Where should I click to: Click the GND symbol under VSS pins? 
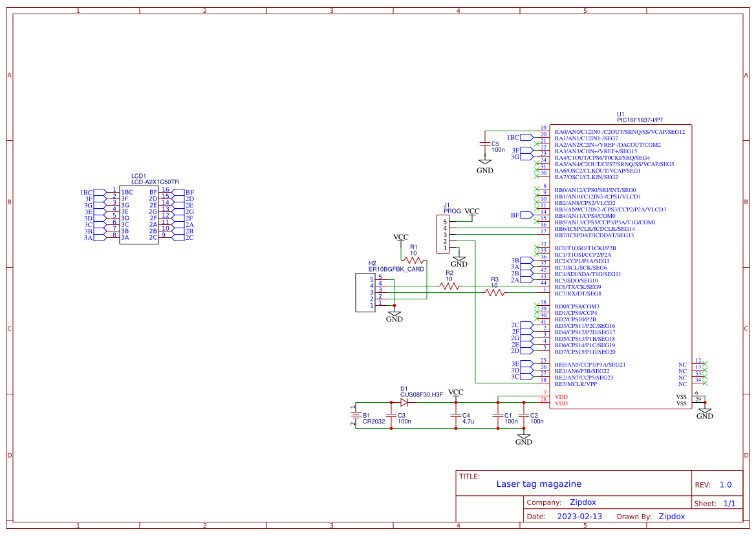click(x=705, y=411)
